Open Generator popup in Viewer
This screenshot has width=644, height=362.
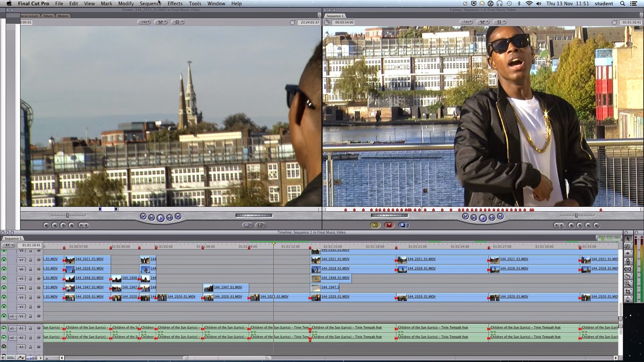pos(260,225)
